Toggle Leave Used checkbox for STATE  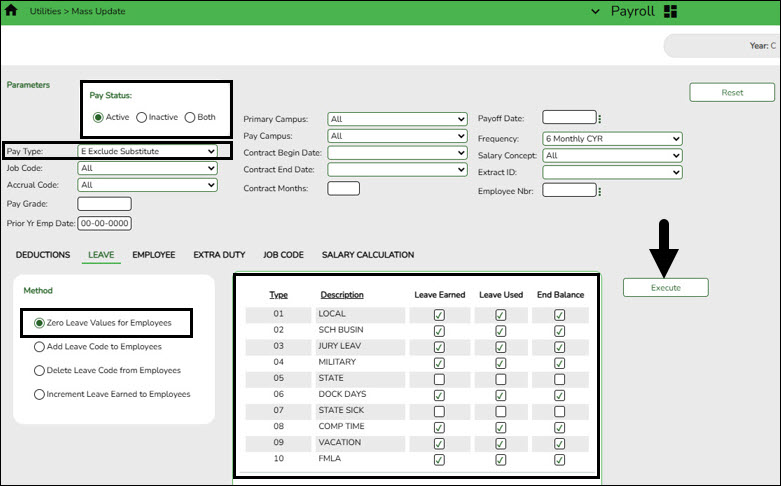pos(501,379)
